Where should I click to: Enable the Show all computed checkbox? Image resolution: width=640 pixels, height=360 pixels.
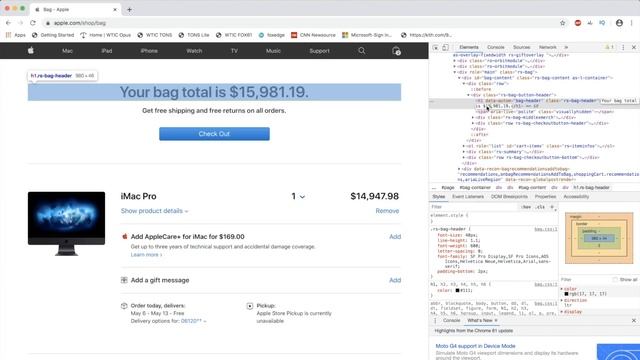615,280
